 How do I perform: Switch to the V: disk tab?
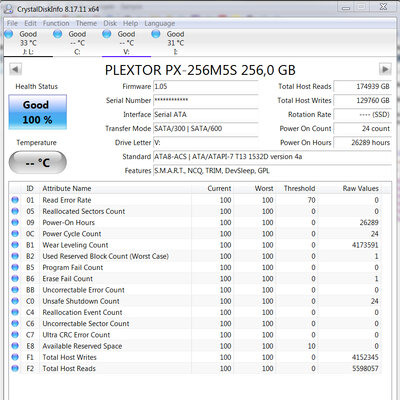(126, 43)
